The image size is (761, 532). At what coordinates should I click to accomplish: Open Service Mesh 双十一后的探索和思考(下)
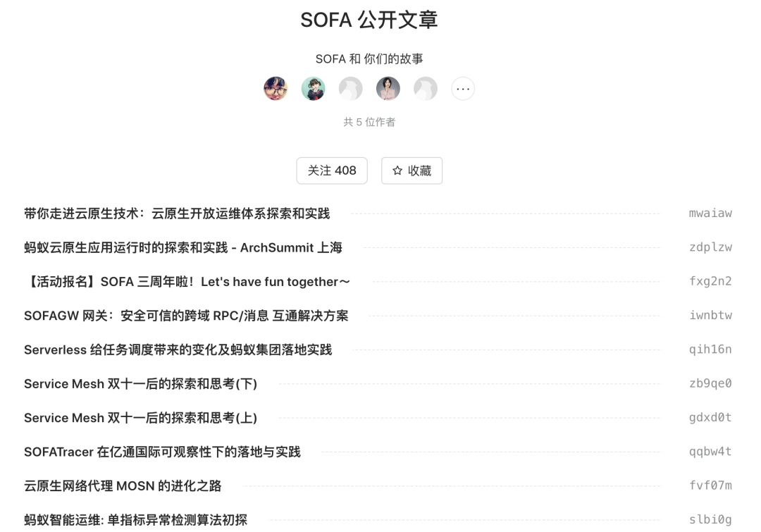pyautogui.click(x=141, y=383)
